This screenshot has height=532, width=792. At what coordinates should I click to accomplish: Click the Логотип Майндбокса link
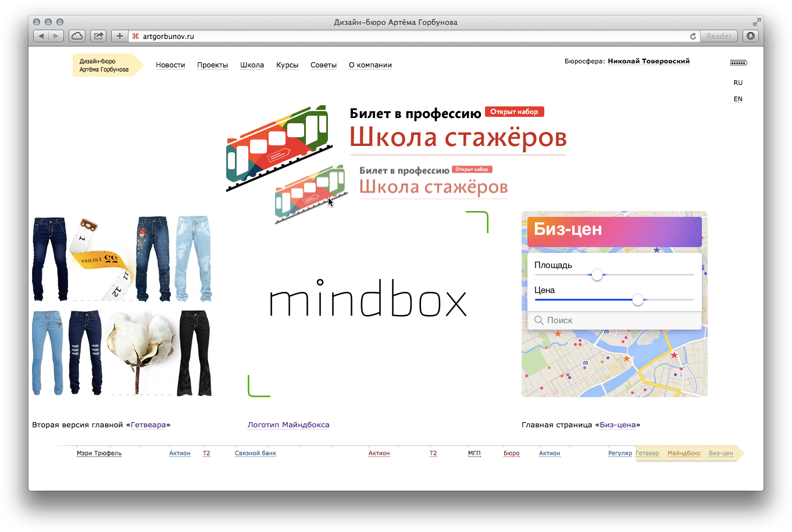(288, 425)
